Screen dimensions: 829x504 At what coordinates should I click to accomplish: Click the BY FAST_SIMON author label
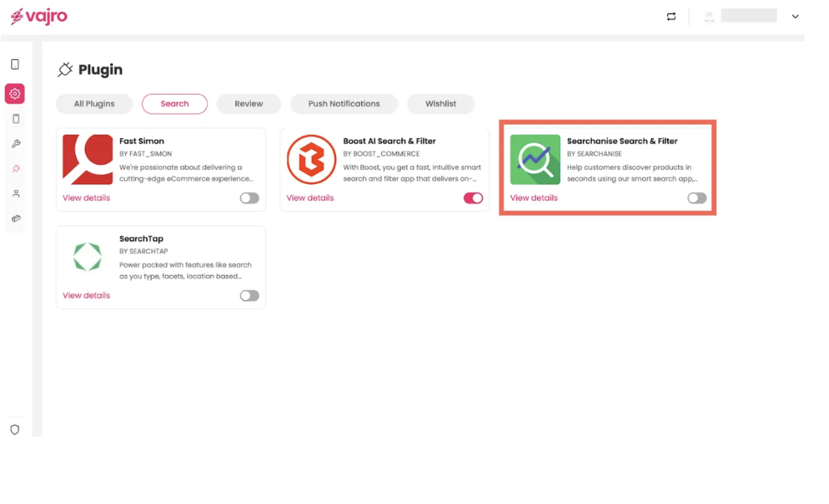tap(146, 154)
